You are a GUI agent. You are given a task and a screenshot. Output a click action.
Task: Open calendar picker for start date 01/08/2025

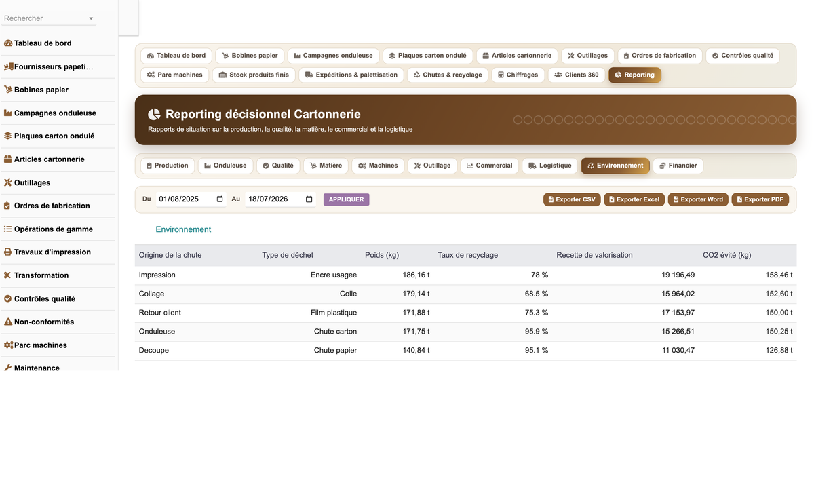[219, 199]
